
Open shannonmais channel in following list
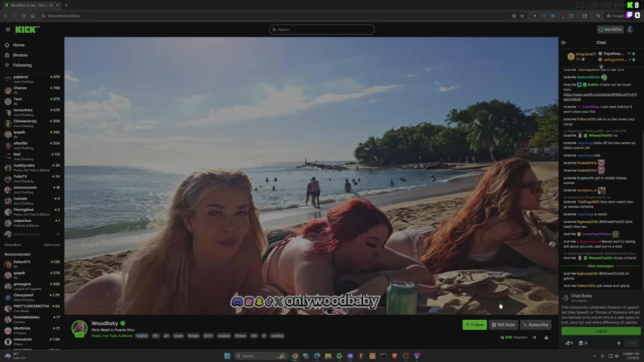click(32, 190)
